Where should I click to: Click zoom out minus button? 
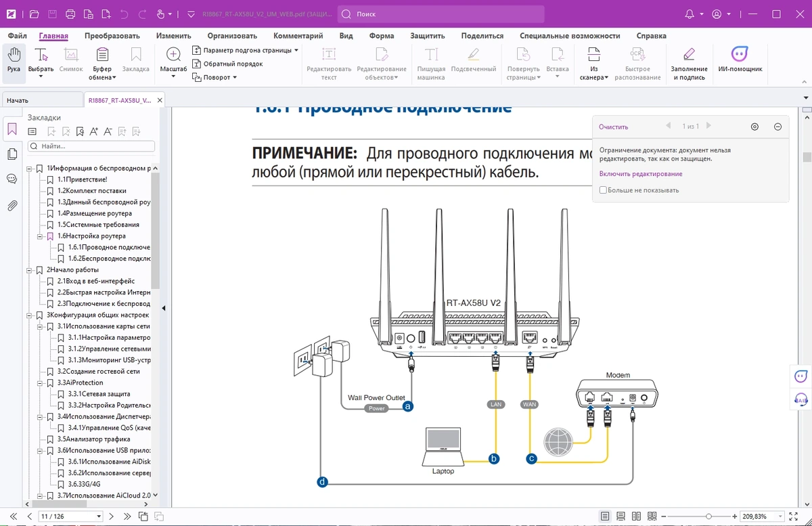pyautogui.click(x=664, y=517)
